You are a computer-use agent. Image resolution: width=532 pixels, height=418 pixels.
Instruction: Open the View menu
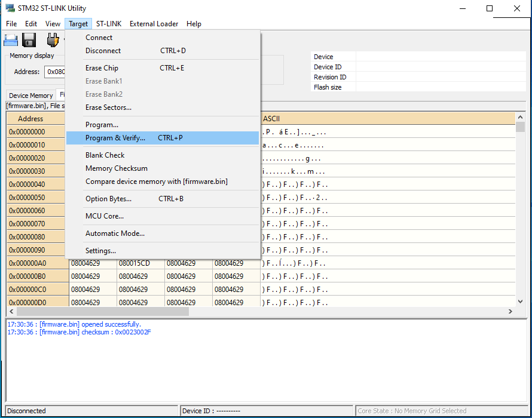53,24
